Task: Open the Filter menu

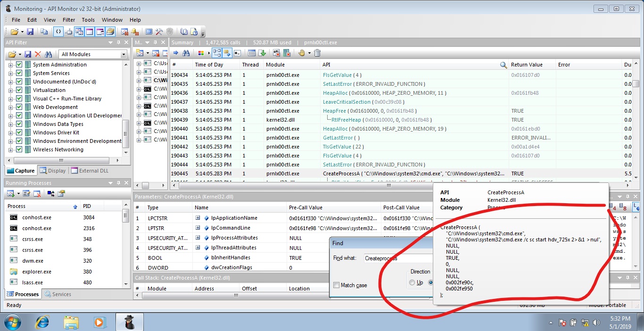Action: coord(68,20)
